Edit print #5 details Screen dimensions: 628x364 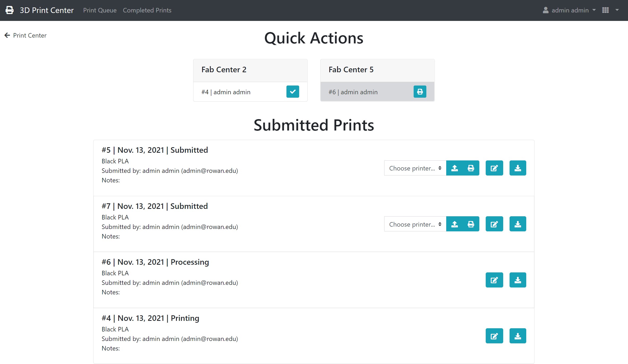click(x=494, y=168)
